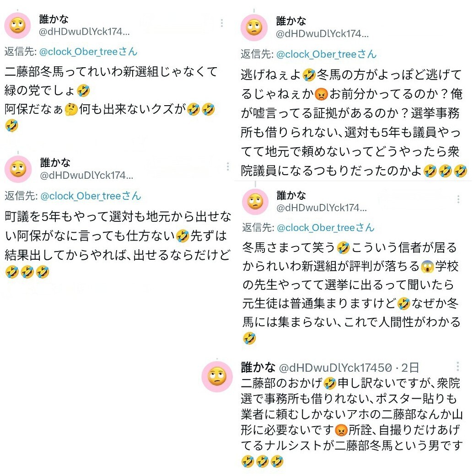Open @clock_Ober_tree reply link in 町議を5年 tweet
This screenshot has width=473, height=476.
click(91, 196)
